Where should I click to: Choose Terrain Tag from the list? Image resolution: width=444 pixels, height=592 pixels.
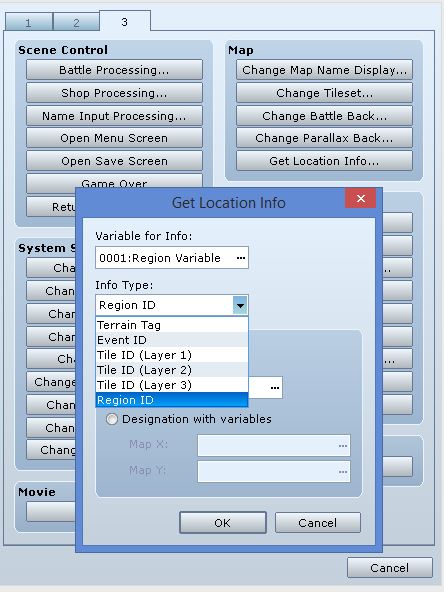[x=172, y=325]
